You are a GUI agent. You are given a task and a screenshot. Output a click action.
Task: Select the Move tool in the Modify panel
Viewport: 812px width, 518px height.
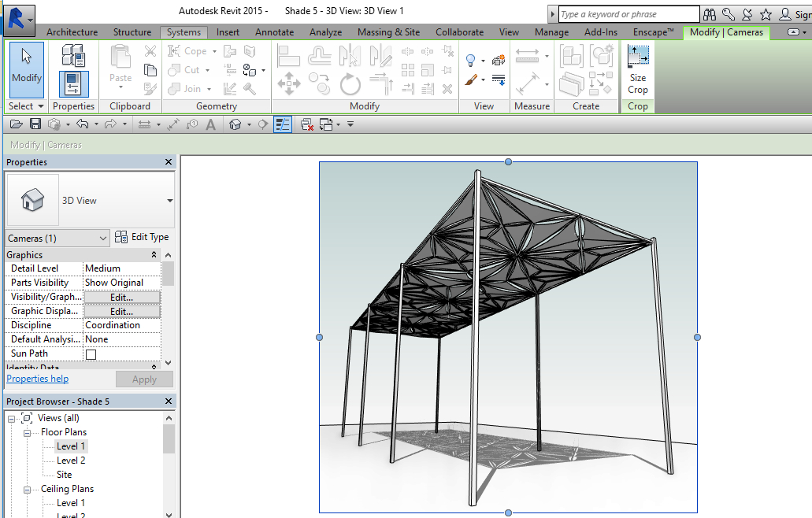coord(290,83)
